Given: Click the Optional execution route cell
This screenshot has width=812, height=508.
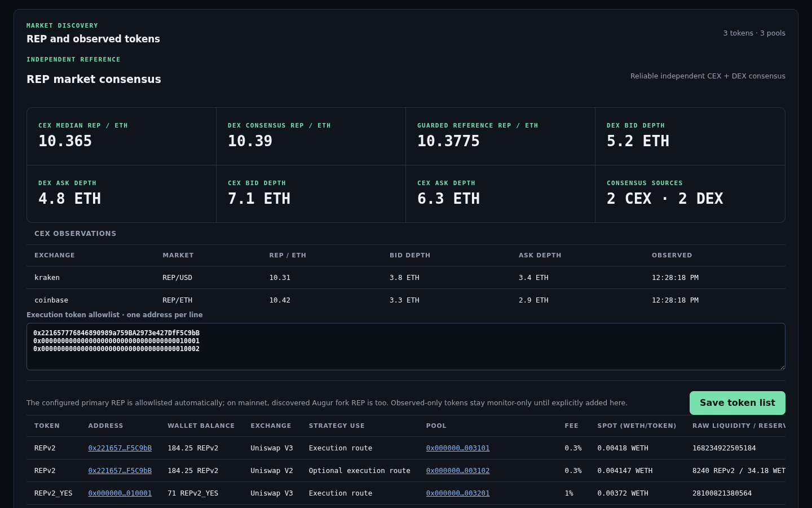Looking at the screenshot, I should click(x=360, y=471).
